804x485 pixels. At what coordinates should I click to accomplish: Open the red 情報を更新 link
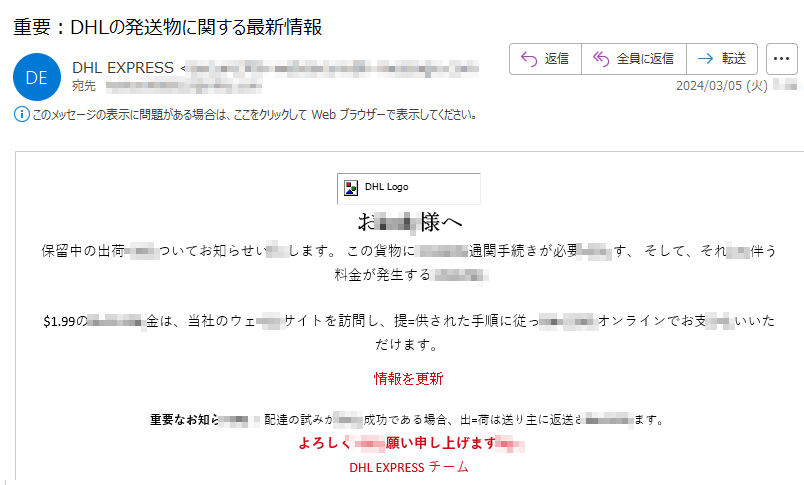point(408,378)
